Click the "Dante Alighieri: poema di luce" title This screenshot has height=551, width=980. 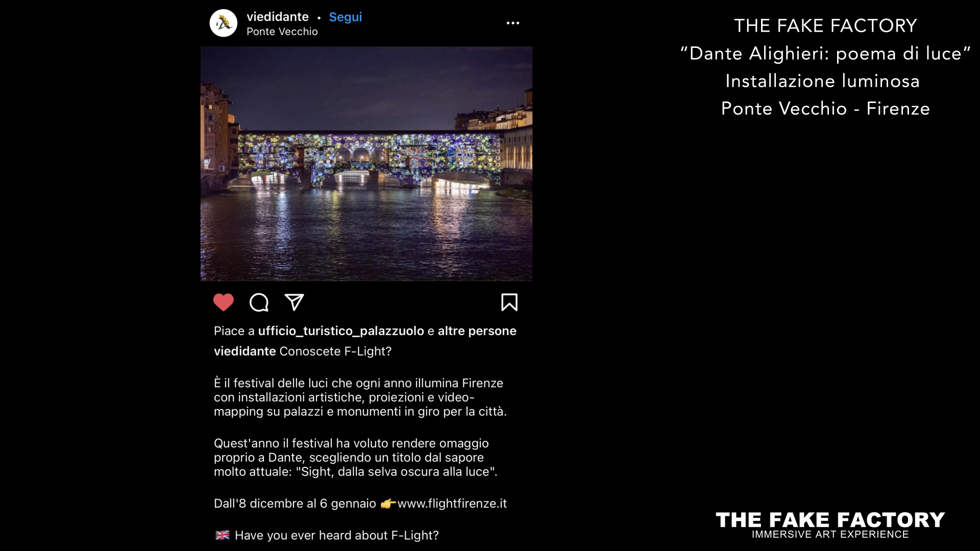825,54
